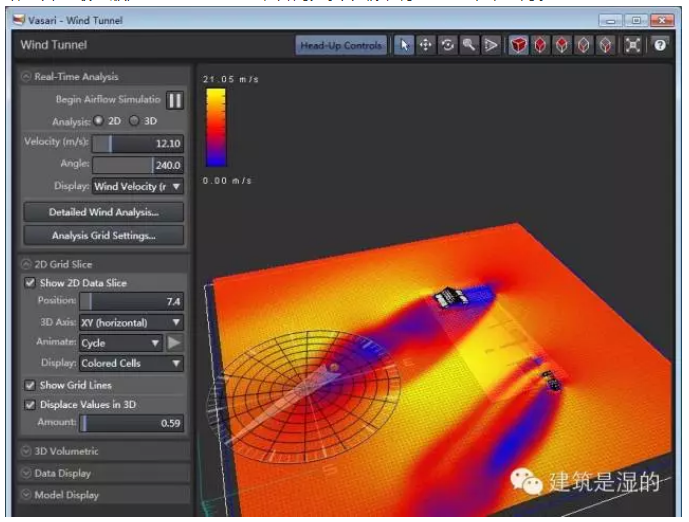The width and height of the screenshot is (689, 522).
Task: Adjust the displacement Amount slider
Action: pyautogui.click(x=131, y=423)
